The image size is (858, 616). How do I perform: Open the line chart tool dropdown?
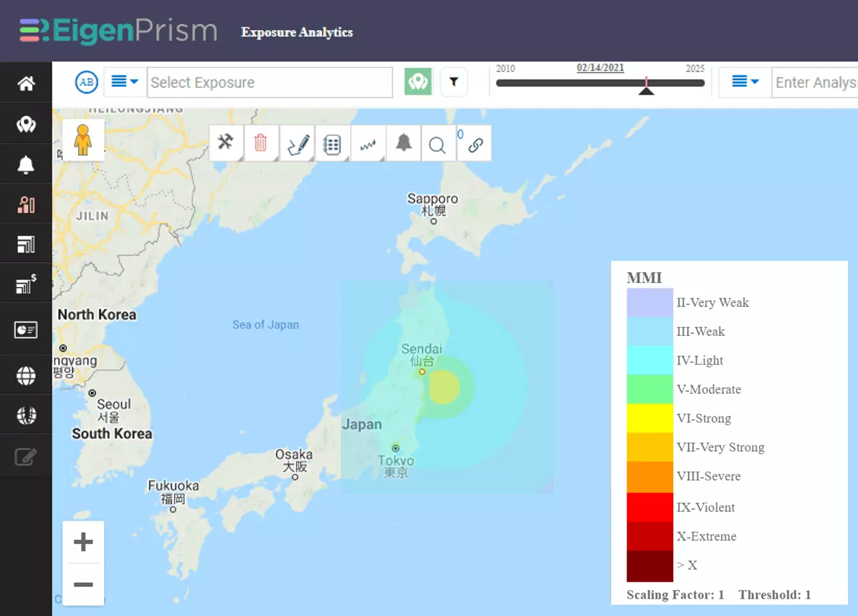pyautogui.click(x=368, y=143)
